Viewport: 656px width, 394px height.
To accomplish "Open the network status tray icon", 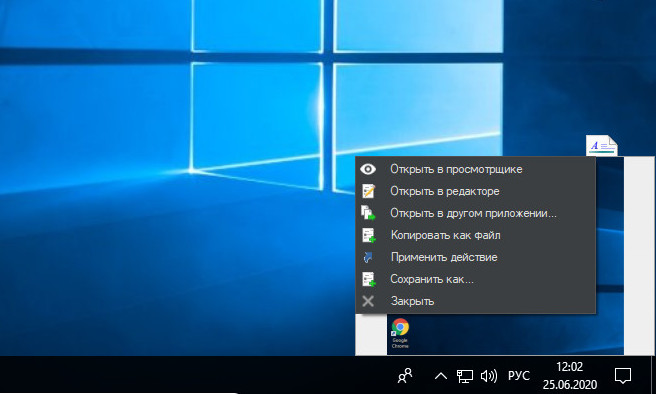I will point(464,376).
